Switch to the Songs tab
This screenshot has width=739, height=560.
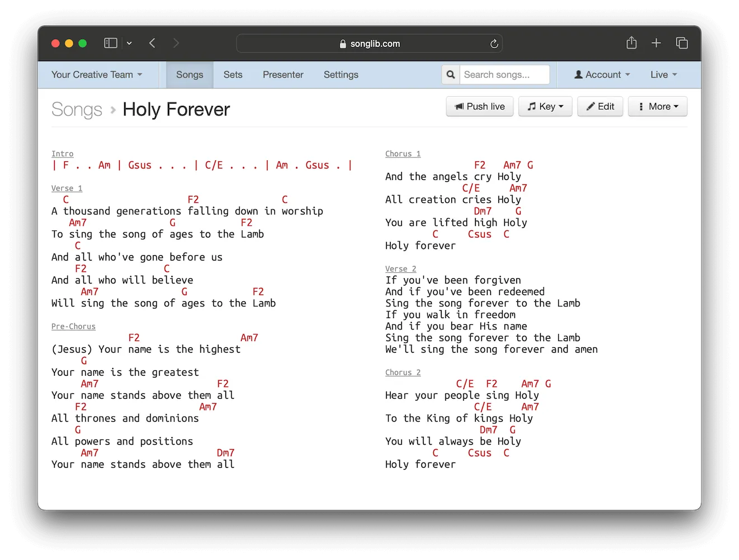point(190,74)
